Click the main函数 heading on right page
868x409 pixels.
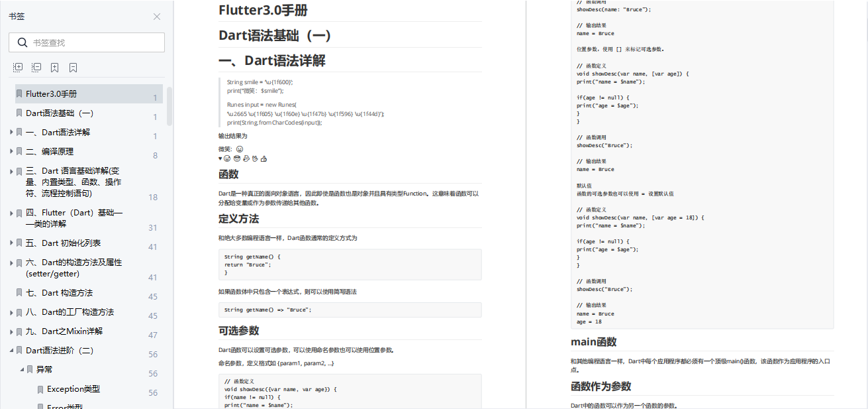593,342
